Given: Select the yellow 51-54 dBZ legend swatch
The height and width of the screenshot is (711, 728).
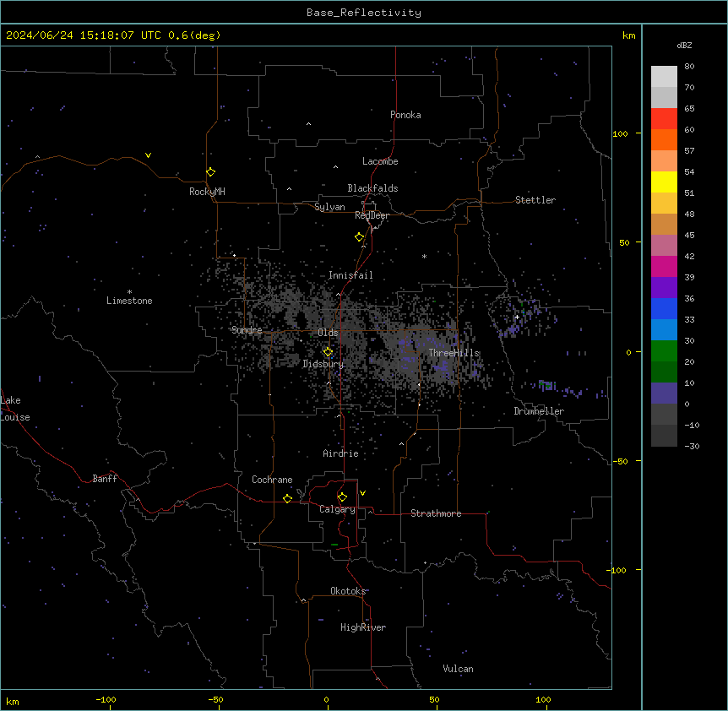Looking at the screenshot, I should (664, 182).
